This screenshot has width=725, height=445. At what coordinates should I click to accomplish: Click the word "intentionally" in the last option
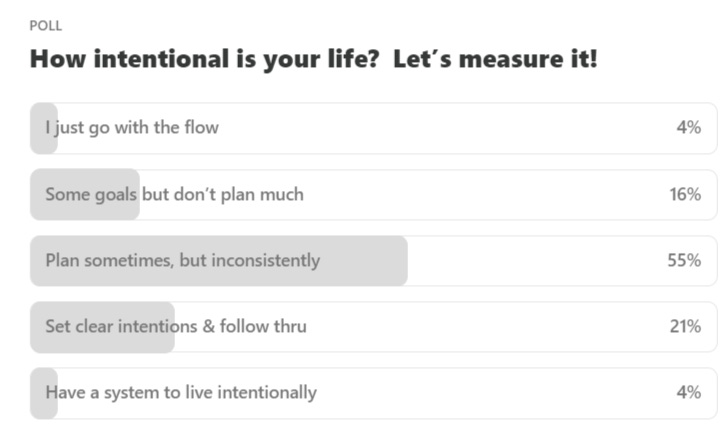pos(267,393)
